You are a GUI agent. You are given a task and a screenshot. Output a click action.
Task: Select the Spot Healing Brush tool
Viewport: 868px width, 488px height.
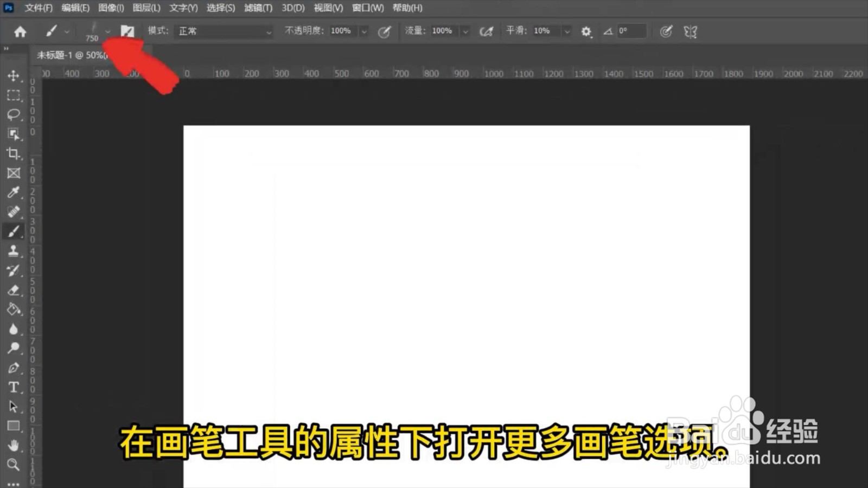click(x=14, y=211)
